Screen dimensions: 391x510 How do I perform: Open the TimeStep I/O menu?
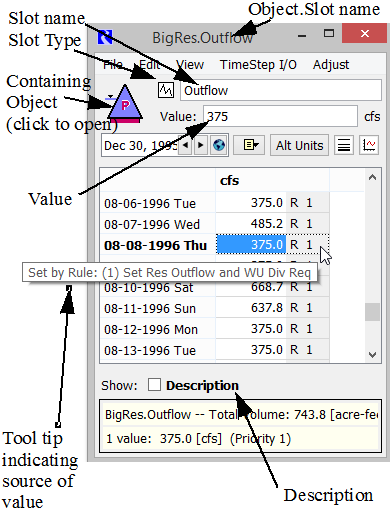point(258,64)
